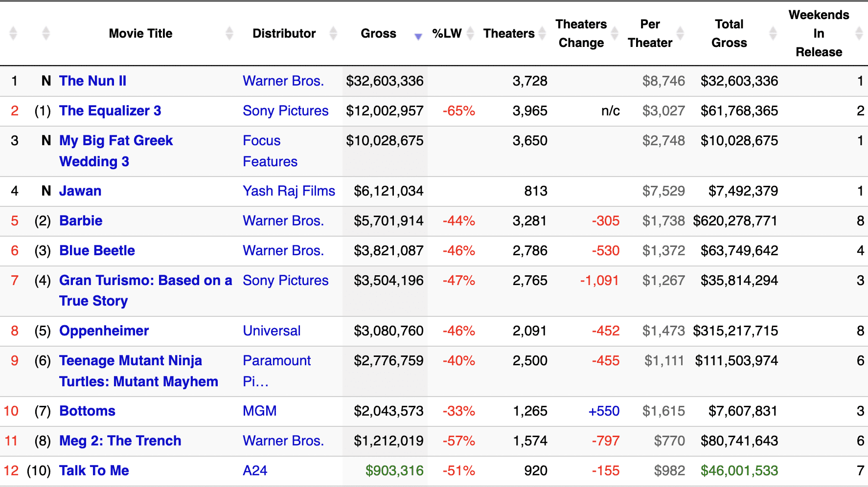Select Meg 2 theater change -797
868x487 pixels.
pos(606,441)
